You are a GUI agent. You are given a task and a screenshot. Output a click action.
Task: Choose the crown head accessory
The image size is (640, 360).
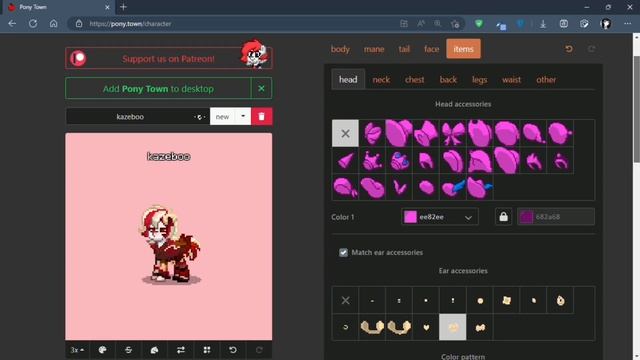(x=372, y=160)
